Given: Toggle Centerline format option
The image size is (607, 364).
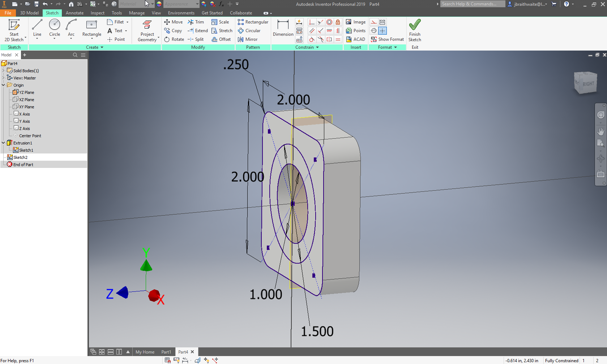Looking at the screenshot, I should pyautogui.click(x=374, y=31).
